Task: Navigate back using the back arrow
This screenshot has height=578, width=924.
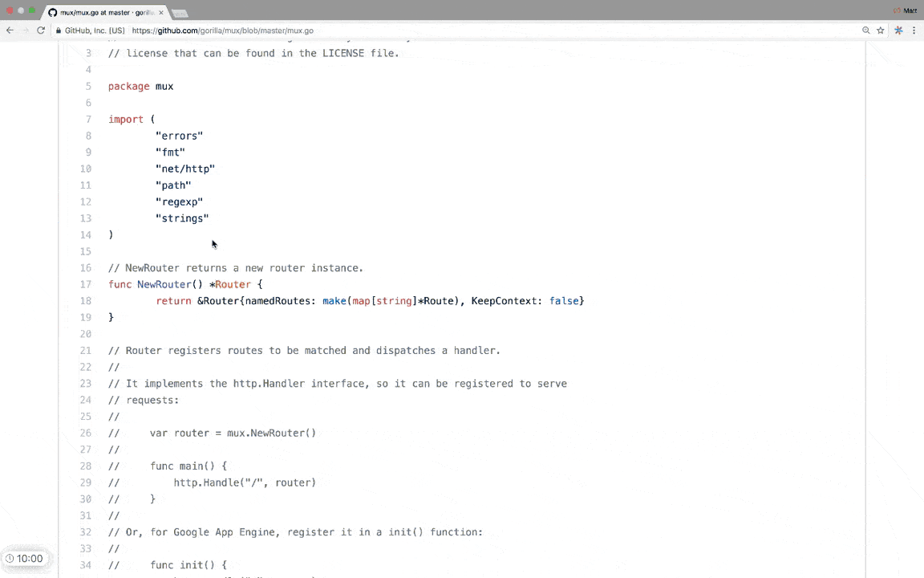Action: pyautogui.click(x=10, y=30)
